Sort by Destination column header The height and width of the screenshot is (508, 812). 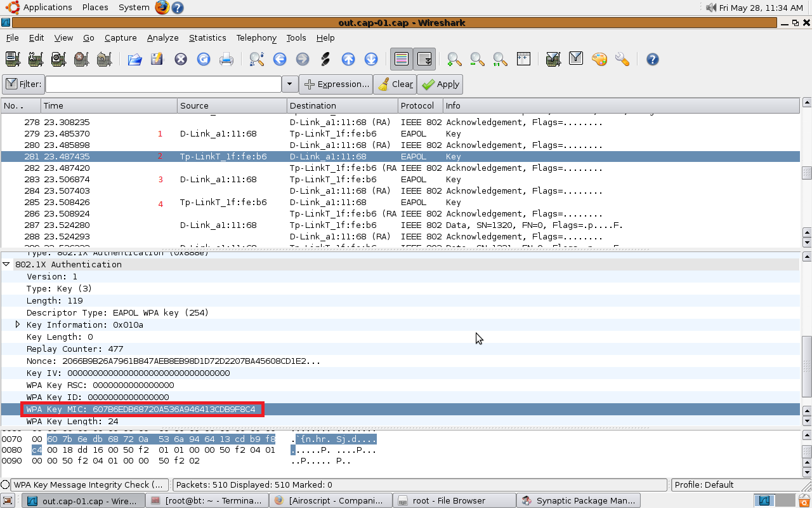click(343, 105)
